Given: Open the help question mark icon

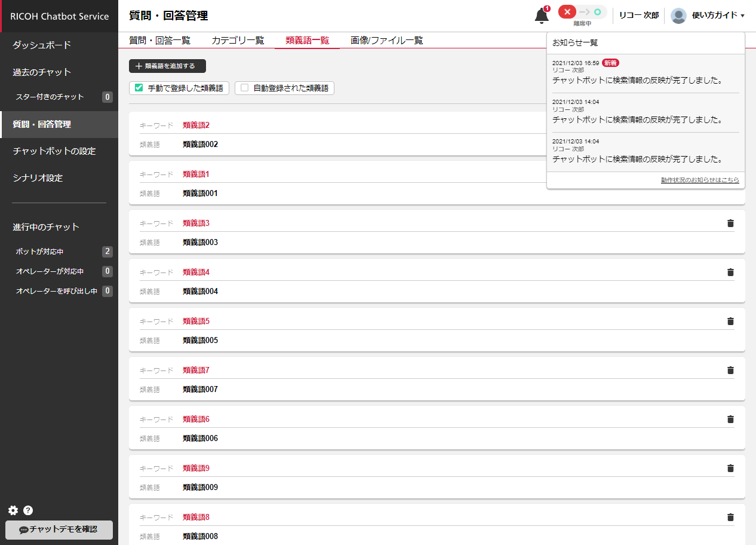Looking at the screenshot, I should pyautogui.click(x=28, y=510).
